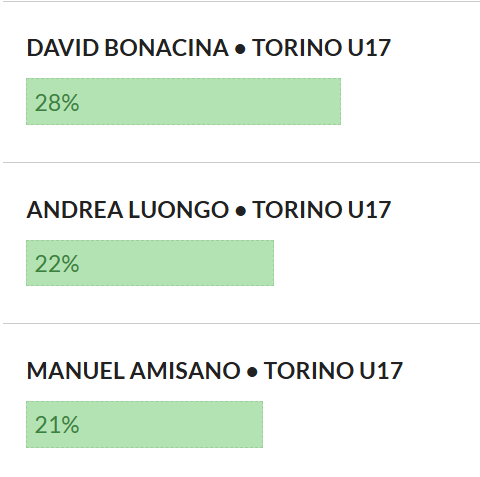The width and height of the screenshot is (480, 477).
Task: Click the bullet dot after David Bonacina
Action: (240, 49)
